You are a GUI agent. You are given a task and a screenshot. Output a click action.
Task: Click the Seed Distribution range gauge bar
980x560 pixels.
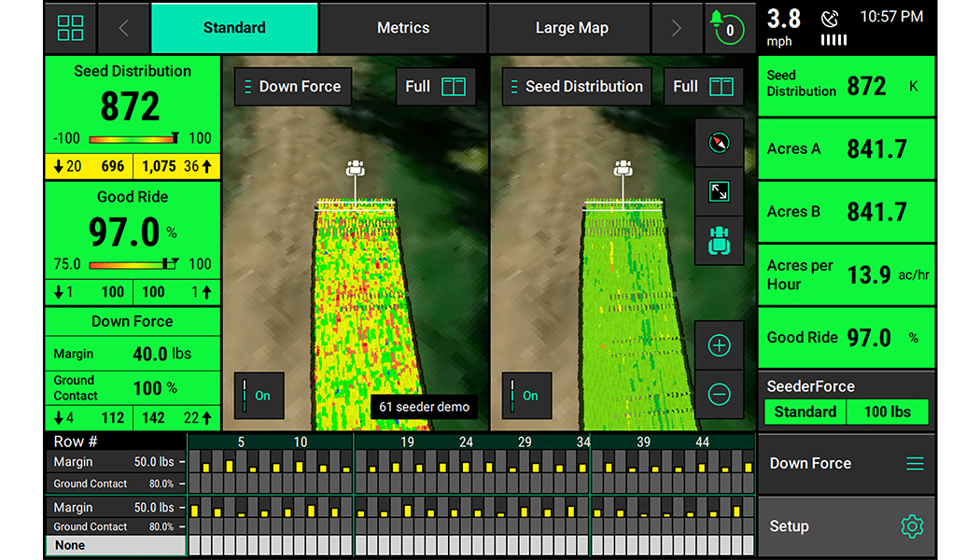pyautogui.click(x=133, y=139)
